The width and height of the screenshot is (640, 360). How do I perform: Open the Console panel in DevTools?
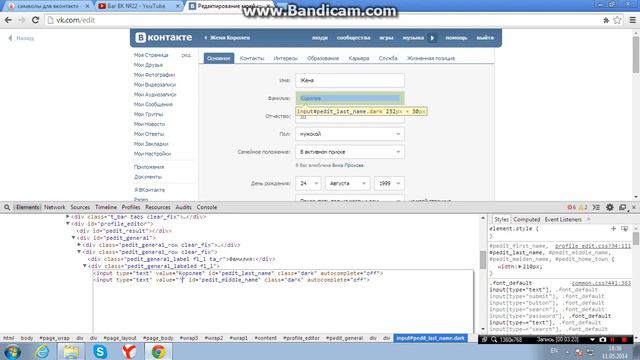point(207,207)
